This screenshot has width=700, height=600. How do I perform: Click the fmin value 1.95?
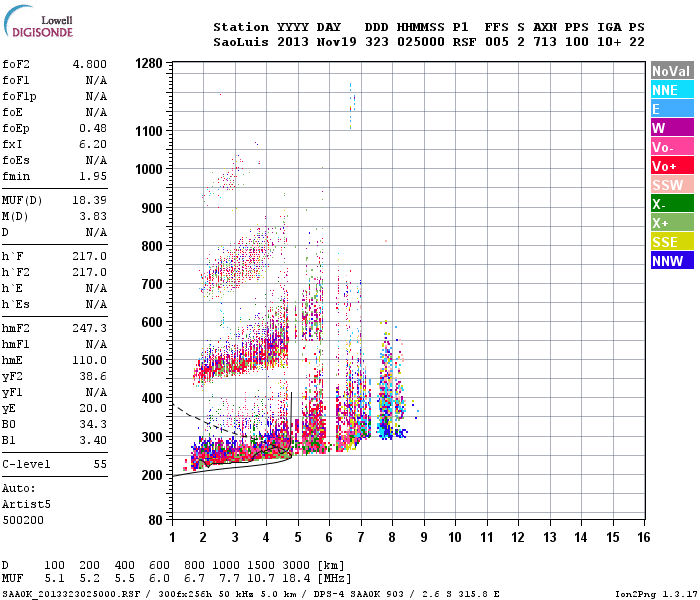click(x=93, y=176)
